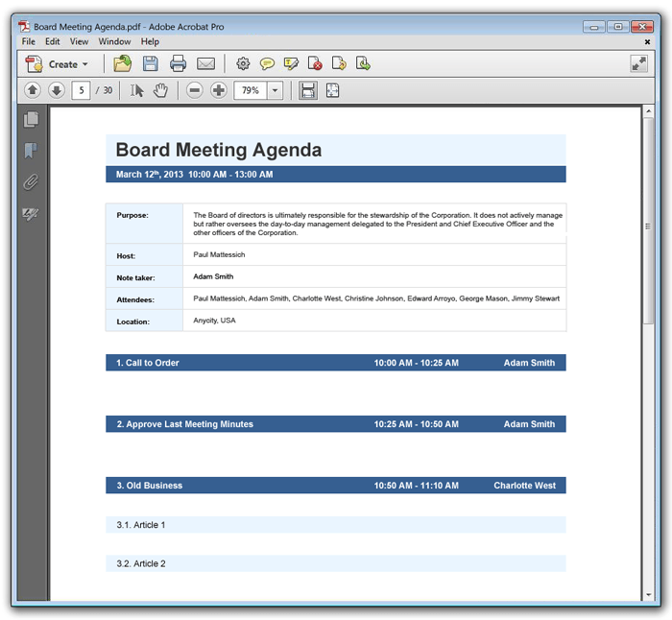Send file via email envelope icon
Viewport: 672px width, 620px height.
point(205,64)
